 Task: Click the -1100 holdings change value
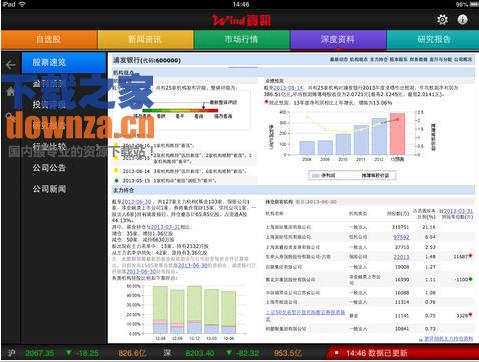pyautogui.click(x=462, y=280)
